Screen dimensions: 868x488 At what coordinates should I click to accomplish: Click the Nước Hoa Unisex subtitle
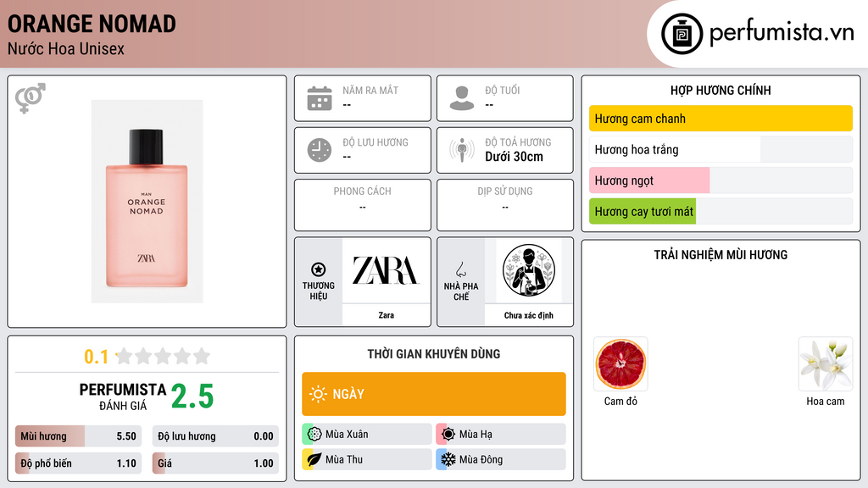click(66, 48)
